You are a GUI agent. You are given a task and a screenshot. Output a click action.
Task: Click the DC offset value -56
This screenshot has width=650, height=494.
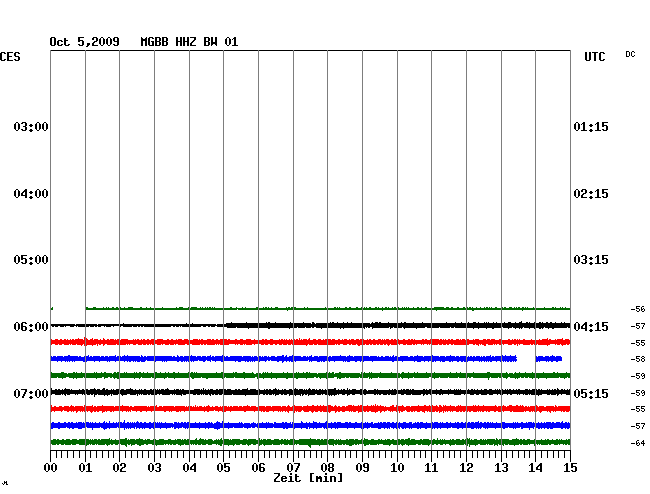(x=638, y=309)
